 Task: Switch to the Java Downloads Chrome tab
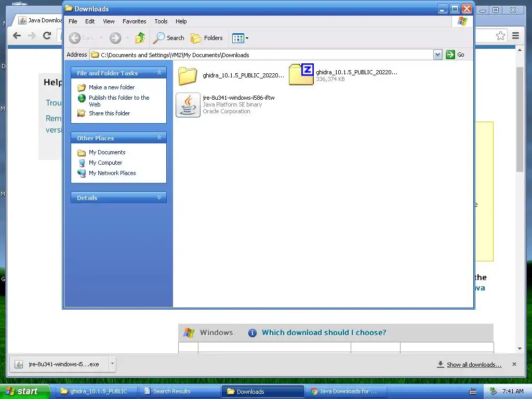[40, 20]
